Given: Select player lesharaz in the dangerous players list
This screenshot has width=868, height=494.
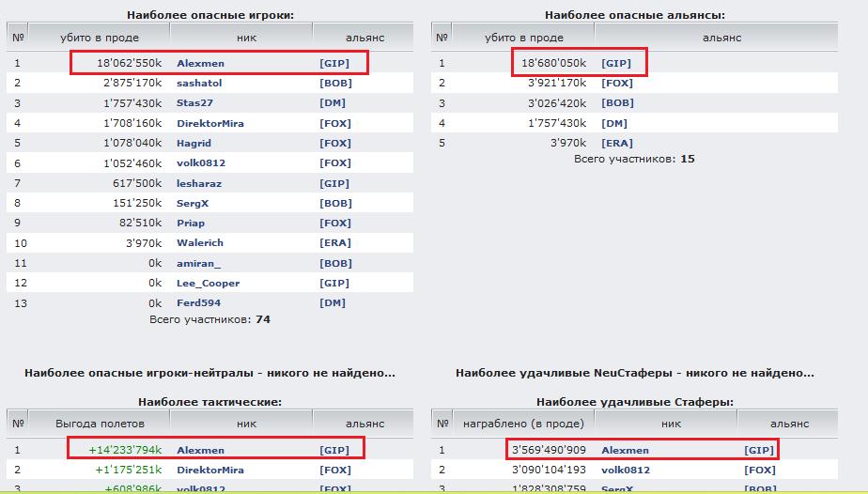Looking at the screenshot, I should pos(197,183).
